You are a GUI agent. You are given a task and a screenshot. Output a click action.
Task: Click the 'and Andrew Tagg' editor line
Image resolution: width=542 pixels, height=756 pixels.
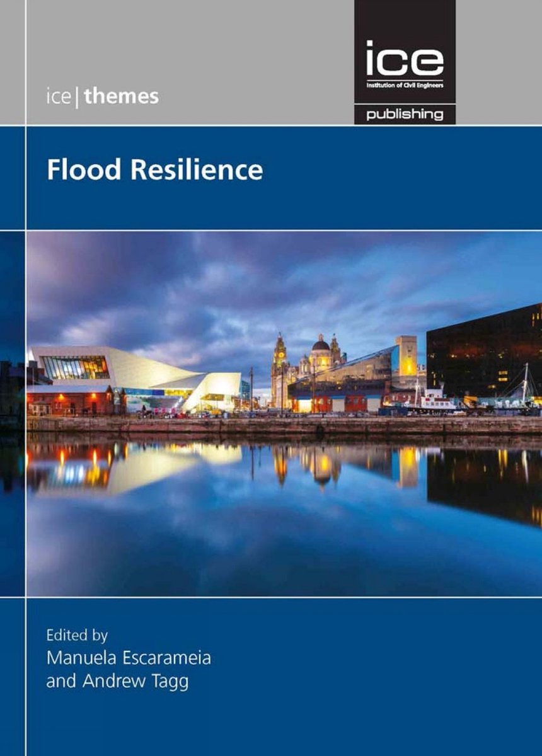tap(117, 680)
